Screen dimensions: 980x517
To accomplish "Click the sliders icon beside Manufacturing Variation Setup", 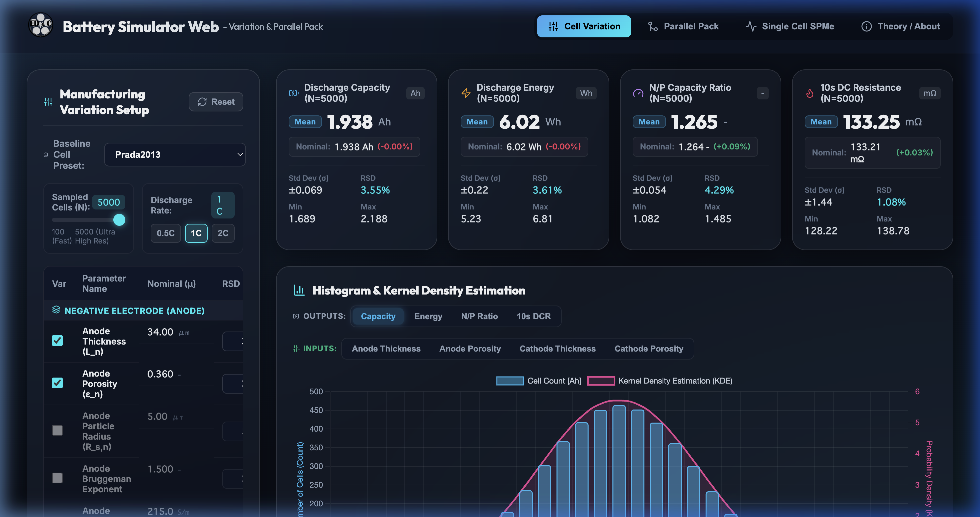I will coord(48,102).
